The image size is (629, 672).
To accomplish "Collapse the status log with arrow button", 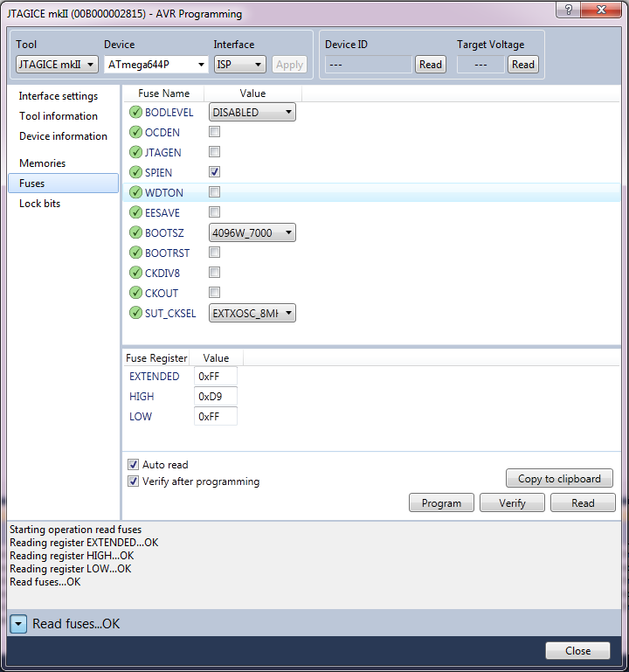I will (x=18, y=624).
